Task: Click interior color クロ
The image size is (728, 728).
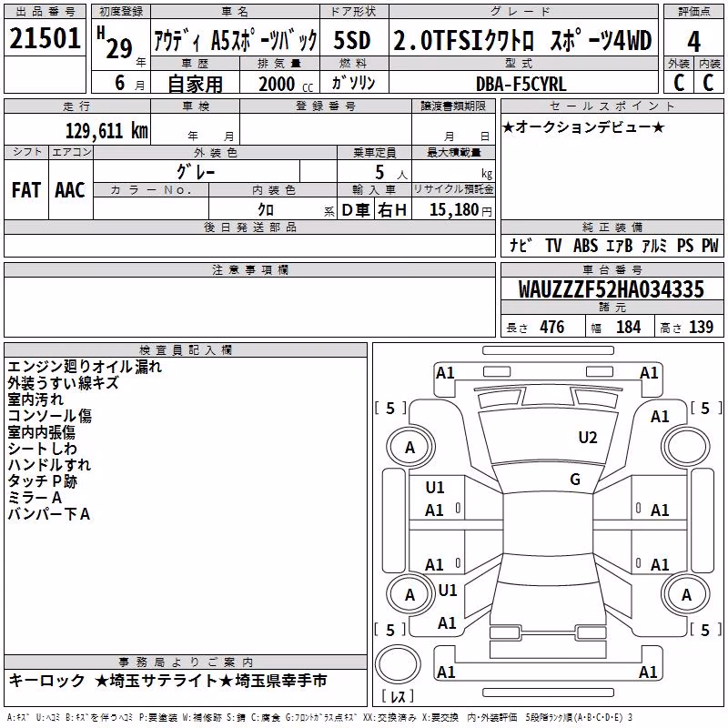Action: (266, 209)
